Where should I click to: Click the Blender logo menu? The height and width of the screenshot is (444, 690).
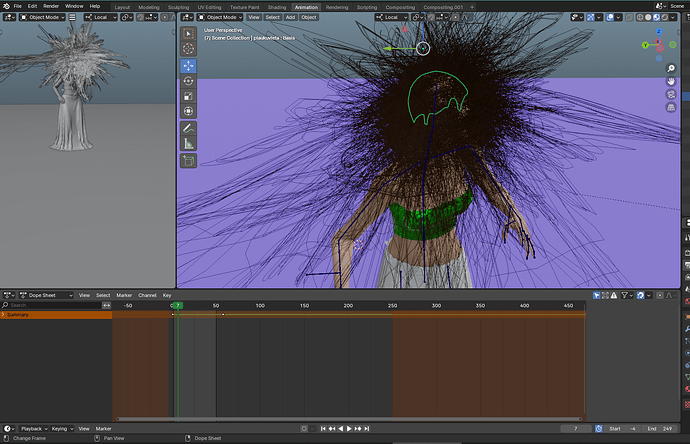tap(6, 6)
